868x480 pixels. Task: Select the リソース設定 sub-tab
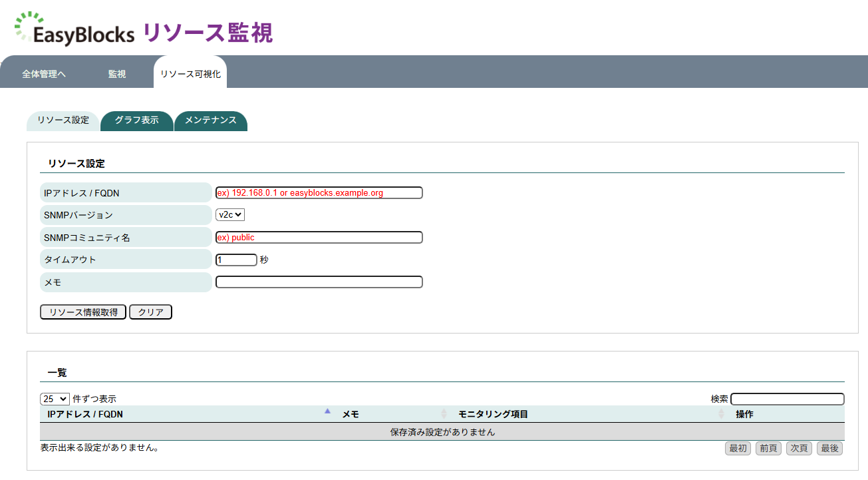click(63, 120)
